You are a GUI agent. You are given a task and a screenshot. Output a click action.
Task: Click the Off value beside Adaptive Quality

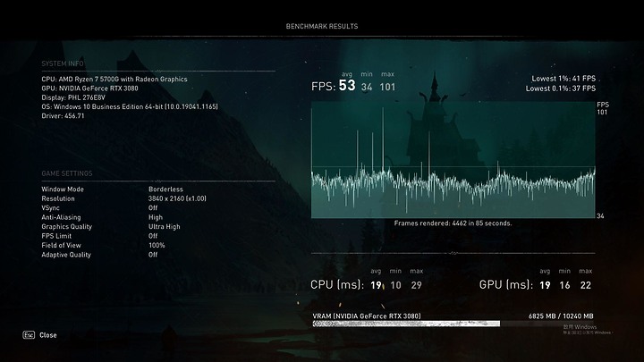coord(153,255)
